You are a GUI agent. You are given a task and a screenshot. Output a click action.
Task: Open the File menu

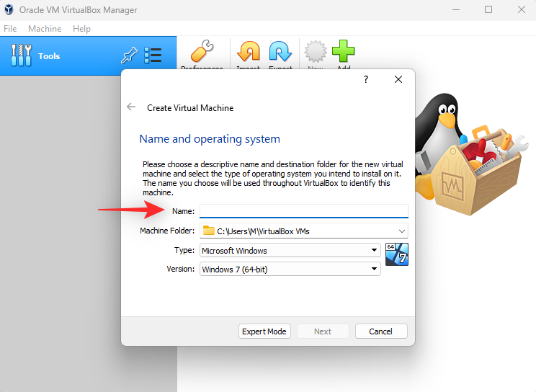pos(10,29)
